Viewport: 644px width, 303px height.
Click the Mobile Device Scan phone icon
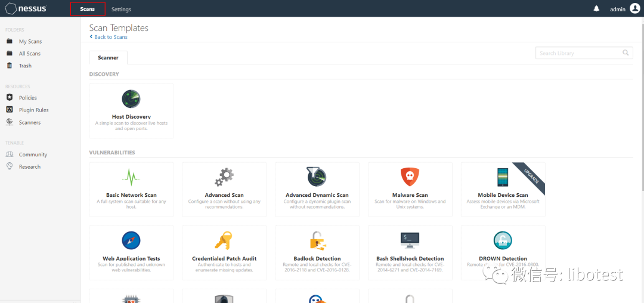click(x=503, y=177)
